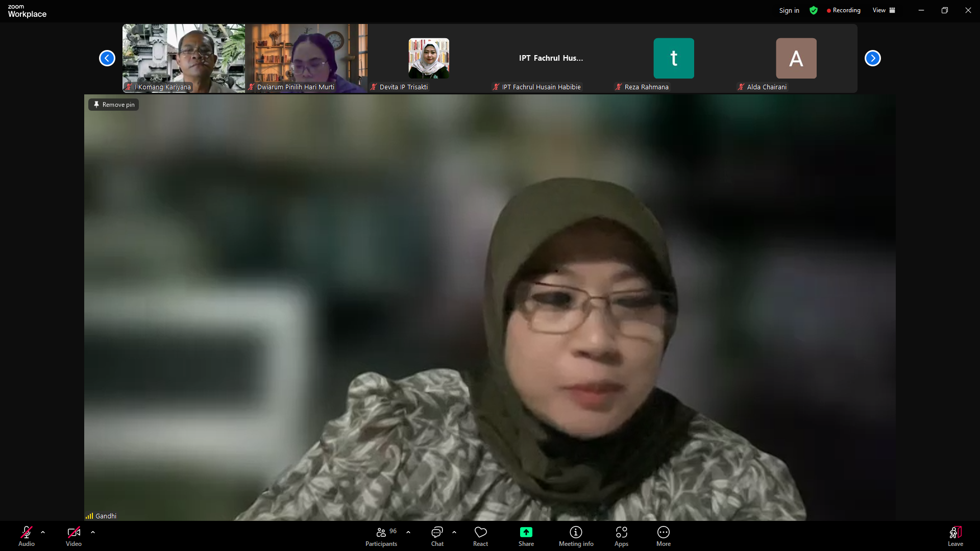
Task: Select Alda Chairani avatar tile
Action: (x=796, y=58)
